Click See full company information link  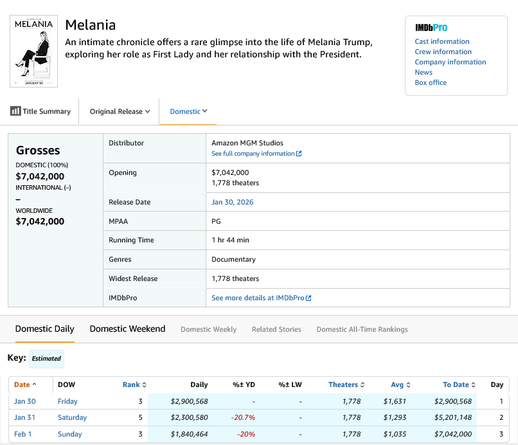coord(253,154)
